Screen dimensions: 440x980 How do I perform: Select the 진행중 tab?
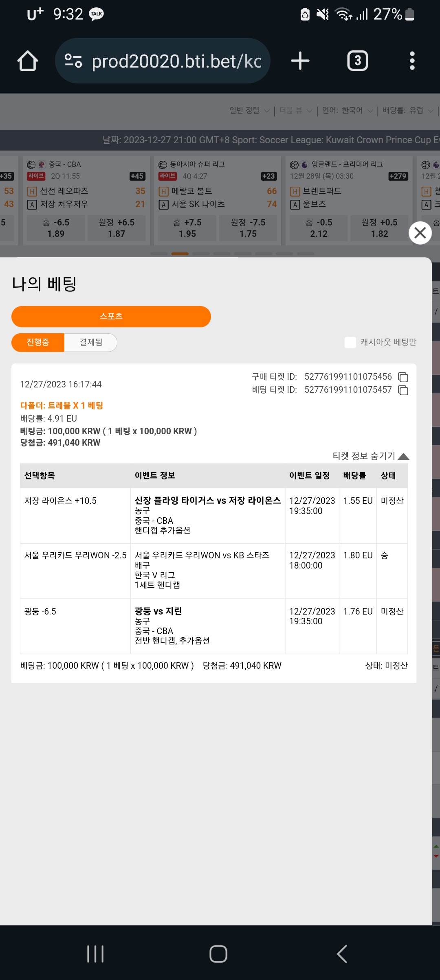pos(38,342)
